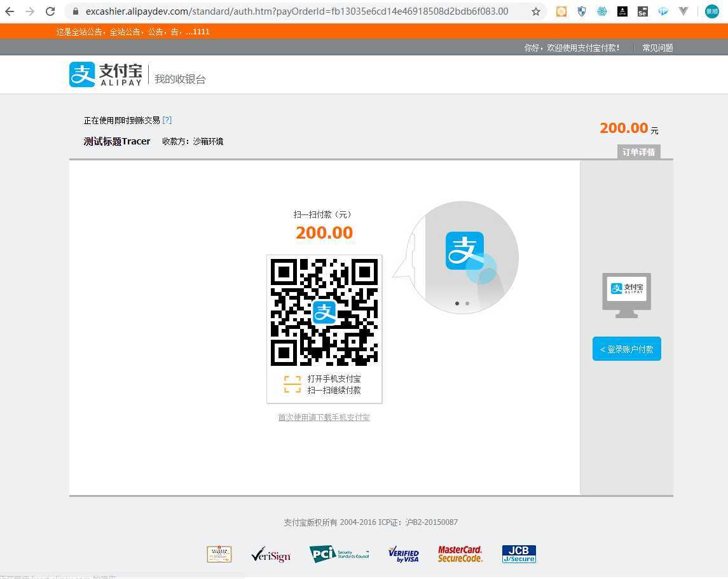Go forward using the browser forward arrow
This screenshot has height=579, width=728.
pos(30,11)
